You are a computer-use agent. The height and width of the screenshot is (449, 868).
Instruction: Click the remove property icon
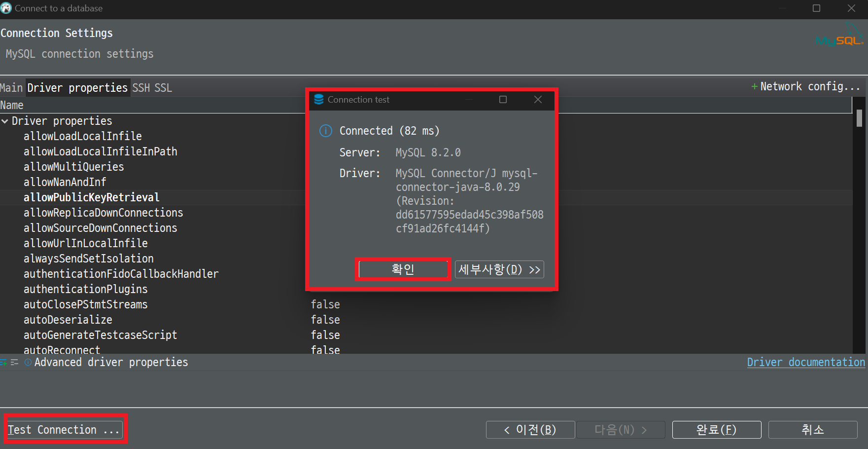pyautogui.click(x=14, y=362)
